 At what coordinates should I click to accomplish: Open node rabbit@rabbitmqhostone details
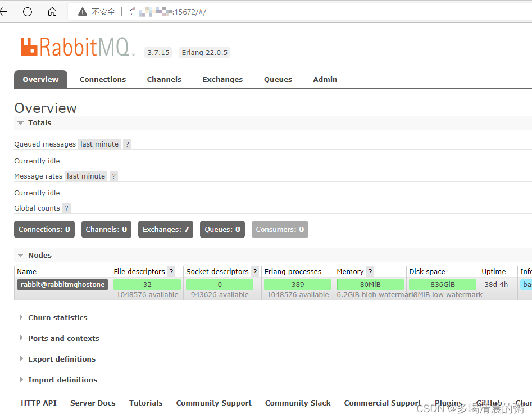tap(63, 284)
